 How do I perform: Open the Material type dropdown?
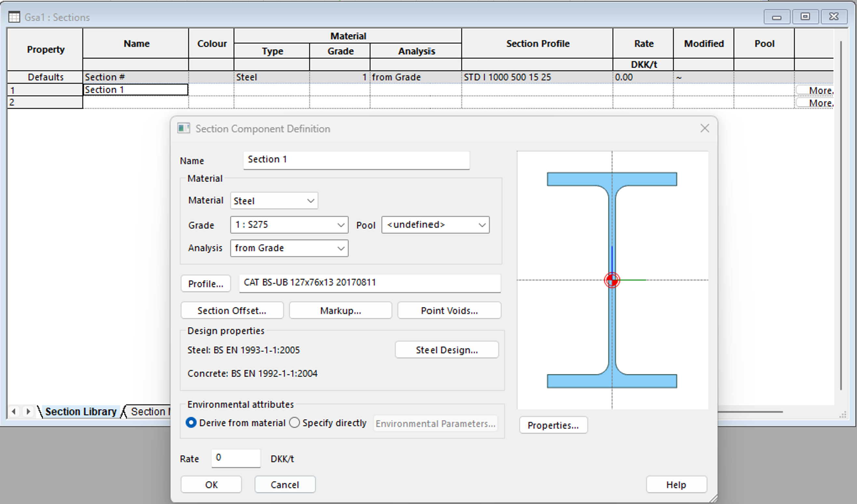[x=274, y=201]
